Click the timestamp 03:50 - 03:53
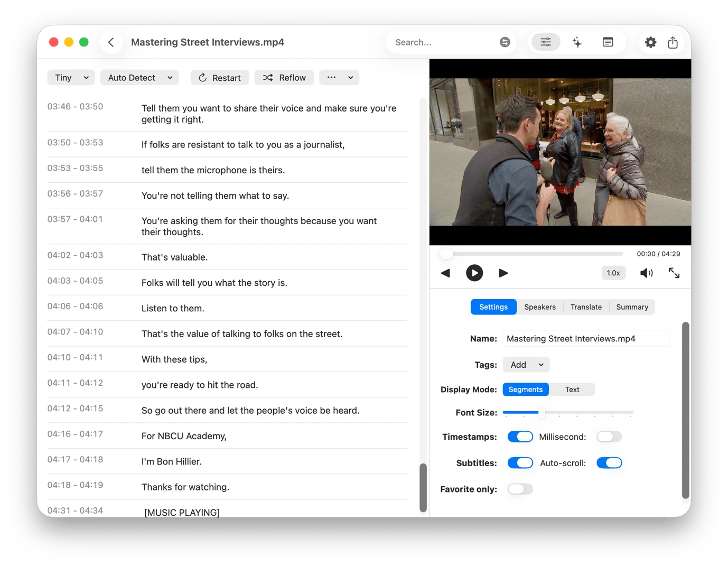728x566 pixels. [75, 143]
